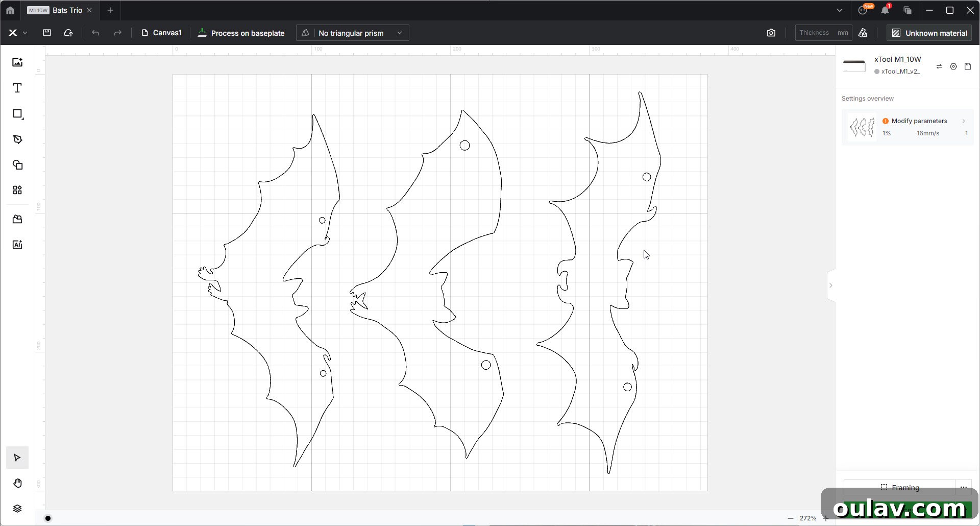Open the Layers panel
Viewport: 980px width, 526px height.
tap(17, 509)
